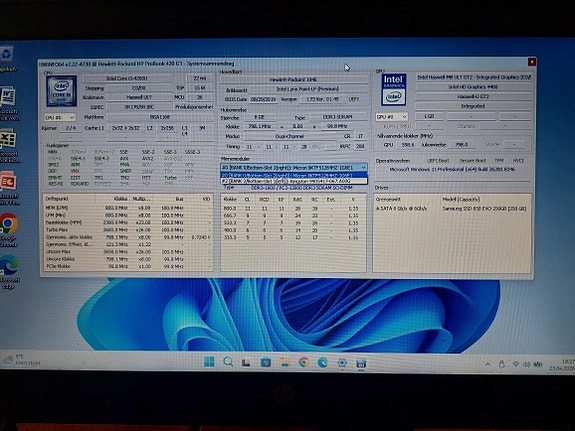Click the Dual-Channel memory mode field
This screenshot has width=575, height=431.
pos(290,136)
